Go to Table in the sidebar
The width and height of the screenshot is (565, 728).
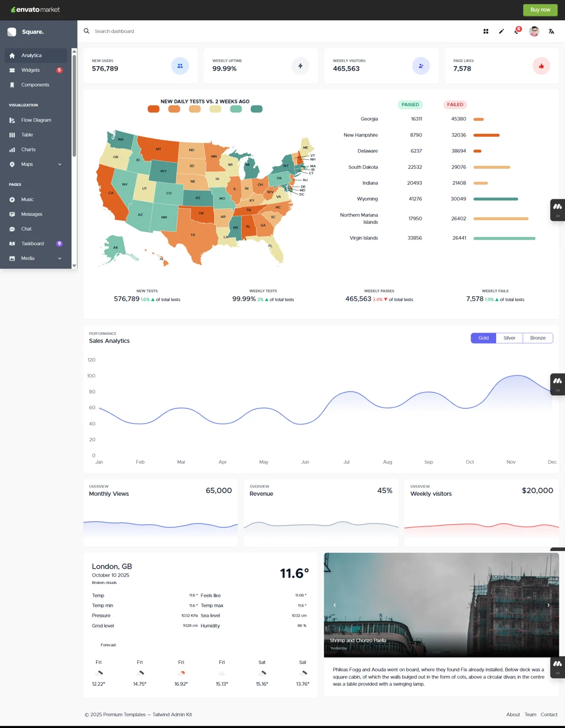pos(36,135)
